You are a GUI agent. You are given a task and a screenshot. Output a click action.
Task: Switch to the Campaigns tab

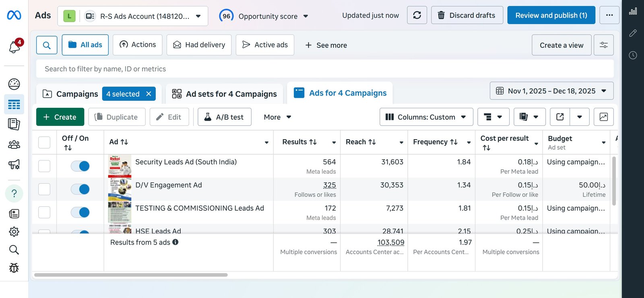click(x=70, y=94)
